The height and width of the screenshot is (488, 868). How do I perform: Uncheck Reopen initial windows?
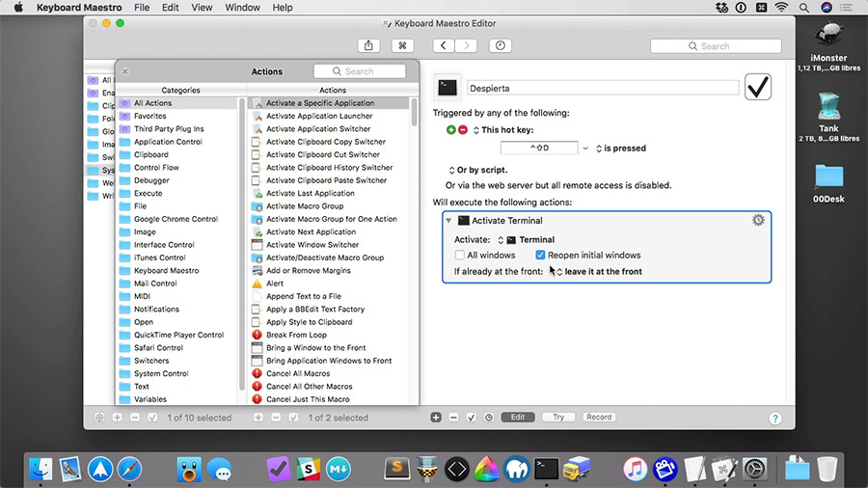[540, 255]
